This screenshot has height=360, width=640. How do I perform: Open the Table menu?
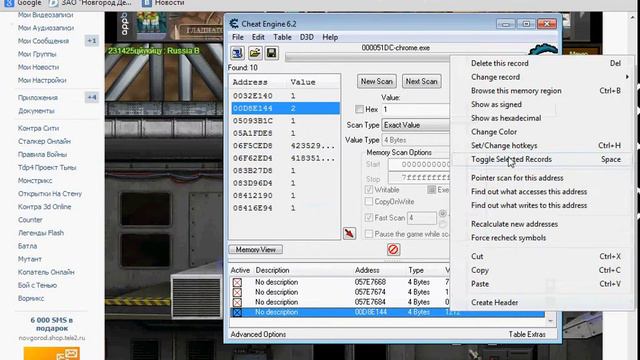point(282,37)
